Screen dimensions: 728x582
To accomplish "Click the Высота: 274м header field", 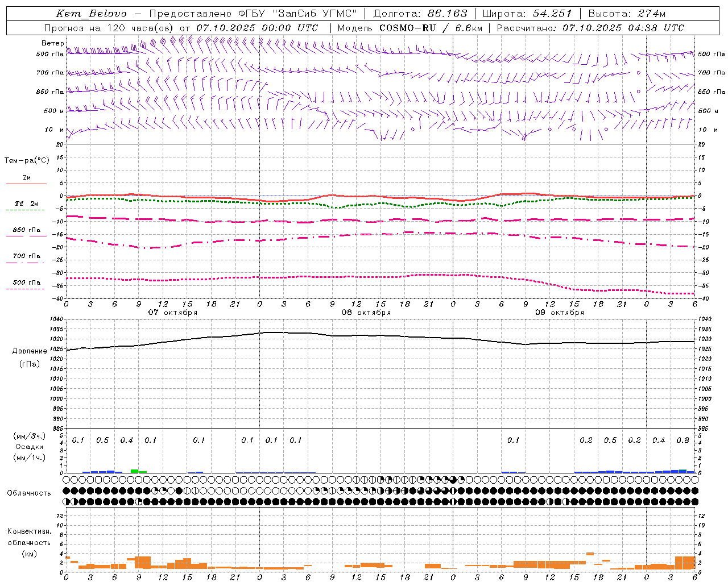I will (x=627, y=14).
